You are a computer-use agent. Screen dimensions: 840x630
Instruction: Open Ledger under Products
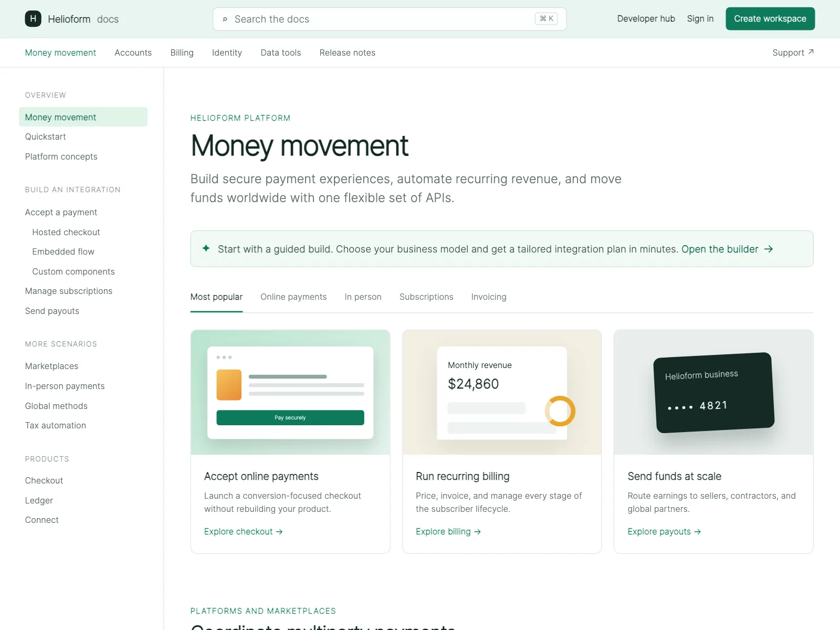pyautogui.click(x=39, y=500)
